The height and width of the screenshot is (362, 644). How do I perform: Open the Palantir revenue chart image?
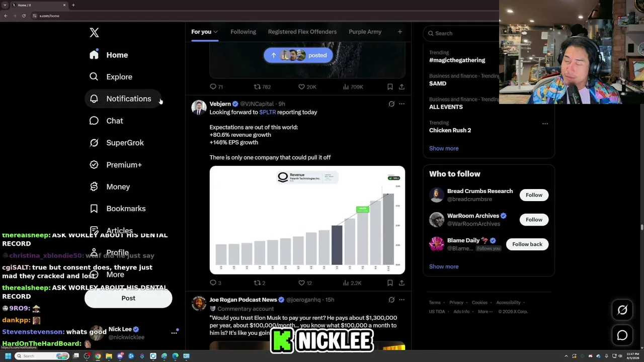(x=307, y=220)
